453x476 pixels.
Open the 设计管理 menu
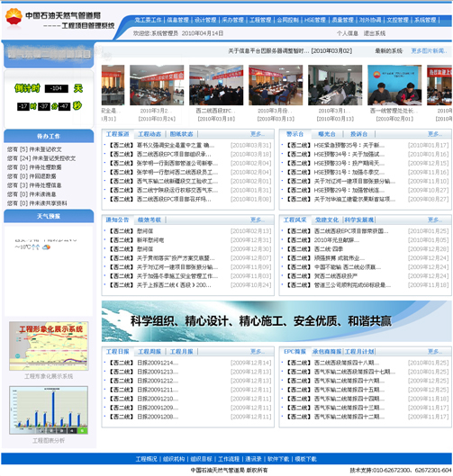pyautogui.click(x=205, y=20)
